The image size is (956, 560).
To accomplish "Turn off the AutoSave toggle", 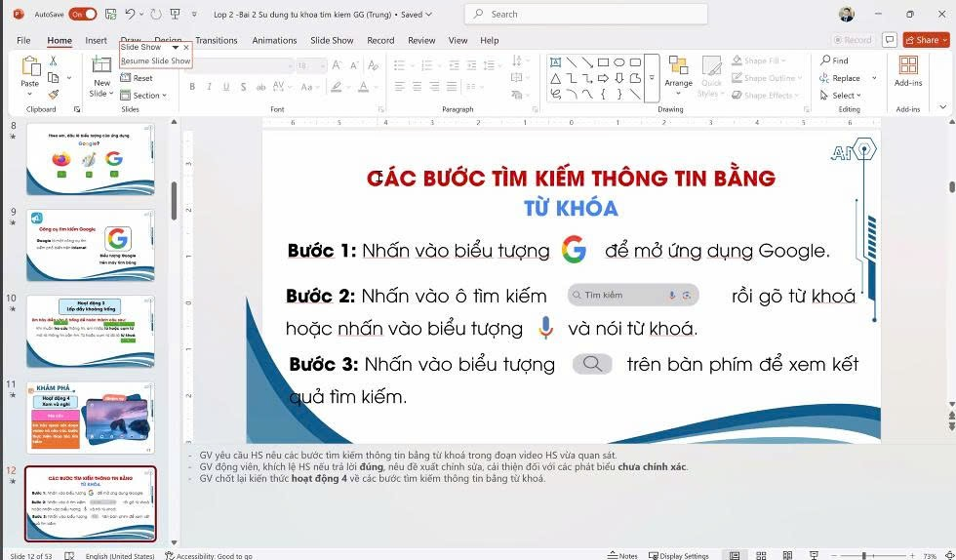I will coord(82,14).
